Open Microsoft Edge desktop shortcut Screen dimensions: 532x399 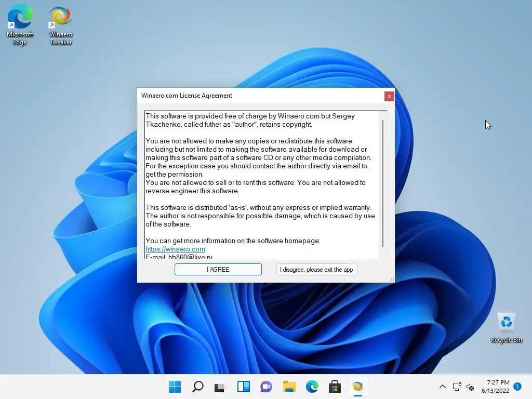[20, 25]
